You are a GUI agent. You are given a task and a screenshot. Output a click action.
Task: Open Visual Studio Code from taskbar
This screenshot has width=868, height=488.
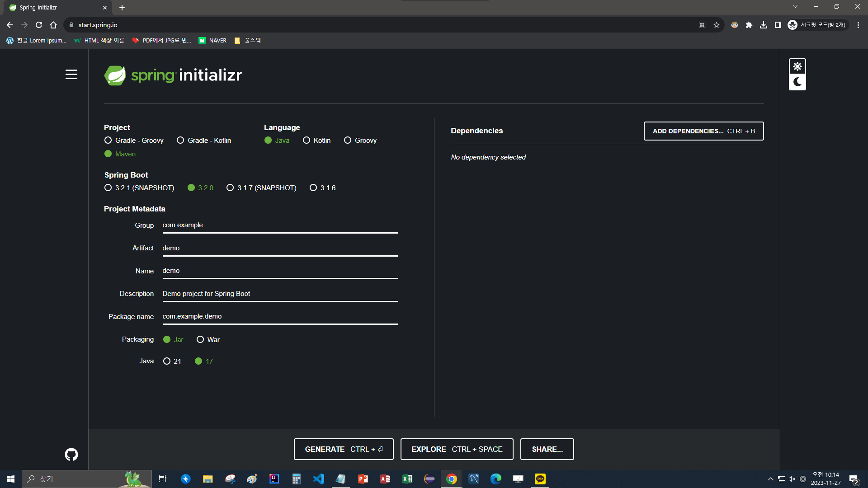pos(319,479)
